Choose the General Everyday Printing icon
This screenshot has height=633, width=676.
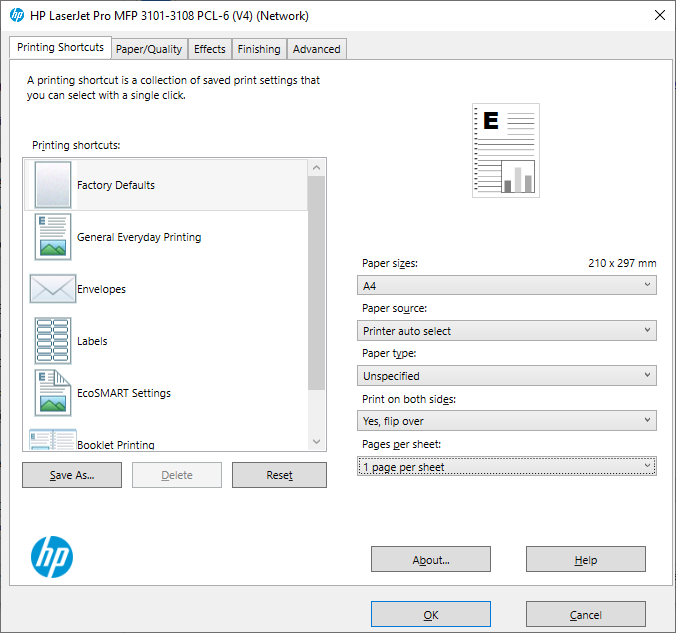(x=53, y=237)
